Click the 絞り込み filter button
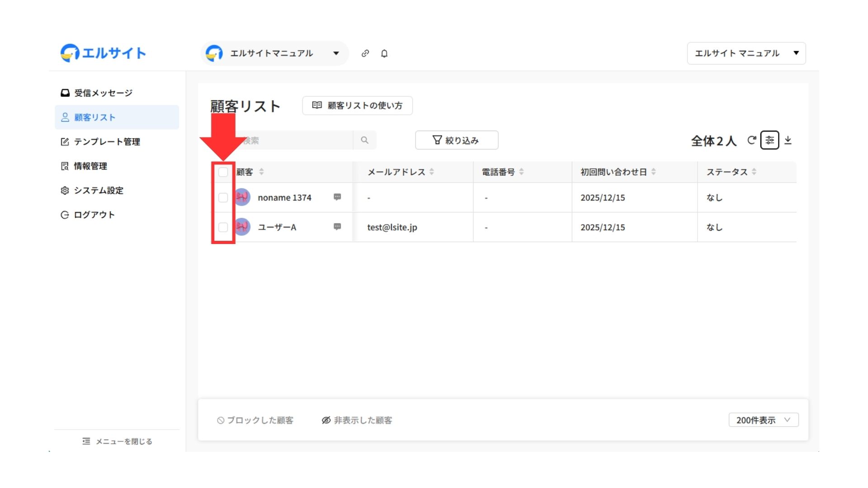The height and width of the screenshot is (488, 868). coord(457,140)
